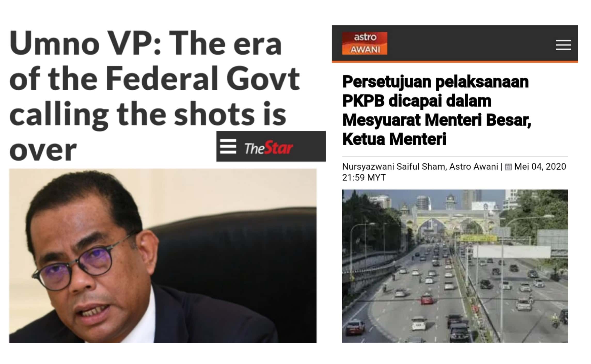
Task: Click the calendar icon beside the date
Action: pos(508,167)
